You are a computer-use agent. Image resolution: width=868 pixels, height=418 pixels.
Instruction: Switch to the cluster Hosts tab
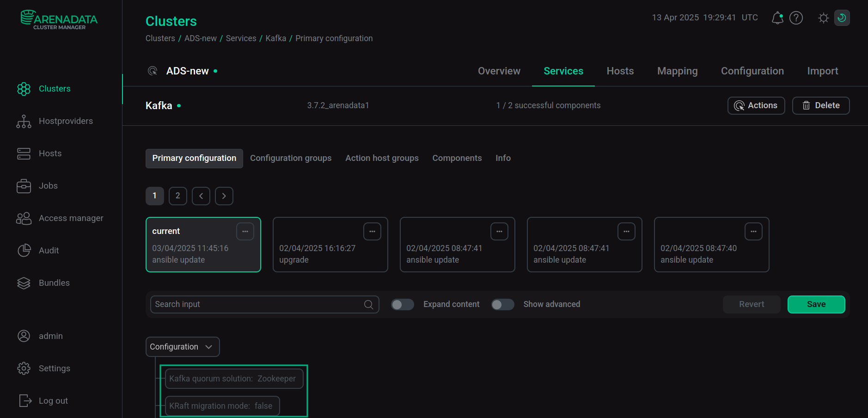tap(620, 71)
